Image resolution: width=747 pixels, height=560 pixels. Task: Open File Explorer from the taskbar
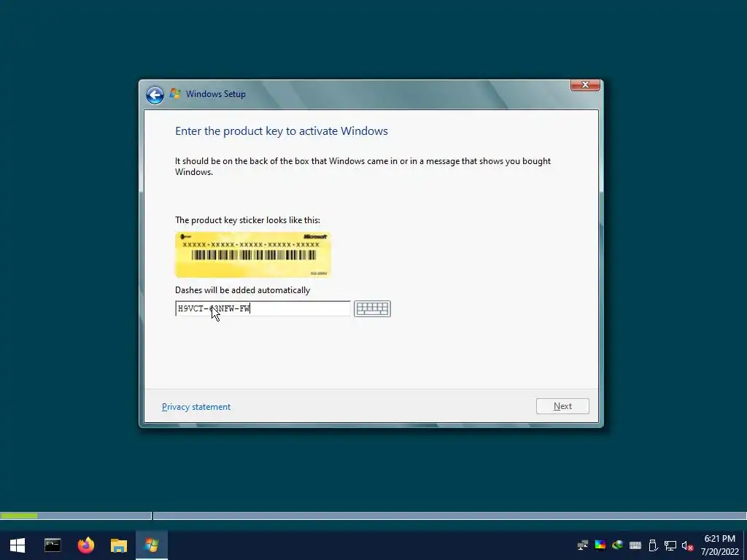pos(119,545)
